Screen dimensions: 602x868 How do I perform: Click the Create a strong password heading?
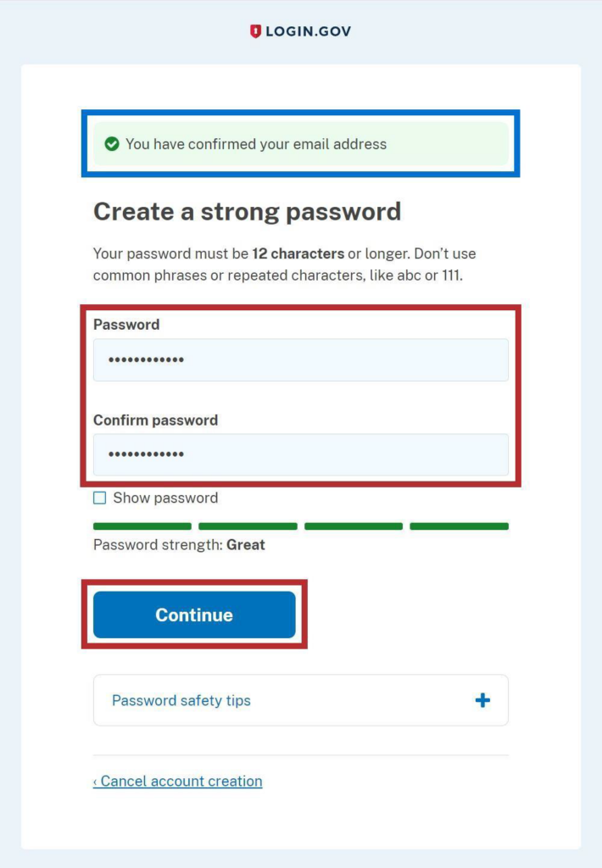(247, 212)
